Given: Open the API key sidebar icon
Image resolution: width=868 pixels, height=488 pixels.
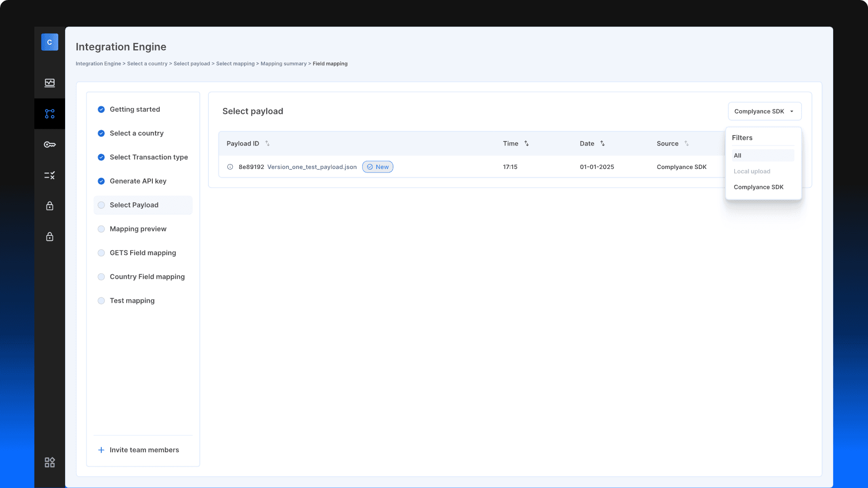Looking at the screenshot, I should pos(50,145).
